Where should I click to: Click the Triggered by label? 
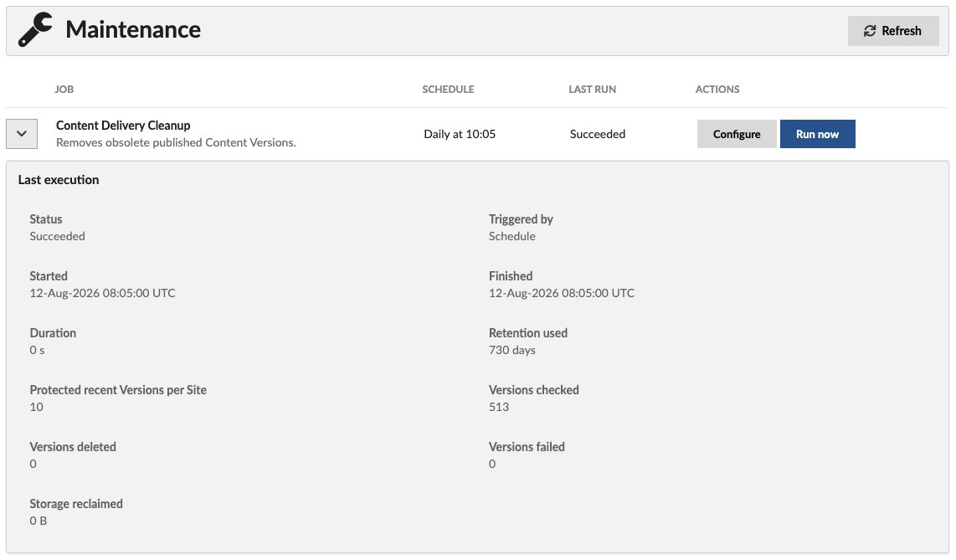(x=521, y=219)
